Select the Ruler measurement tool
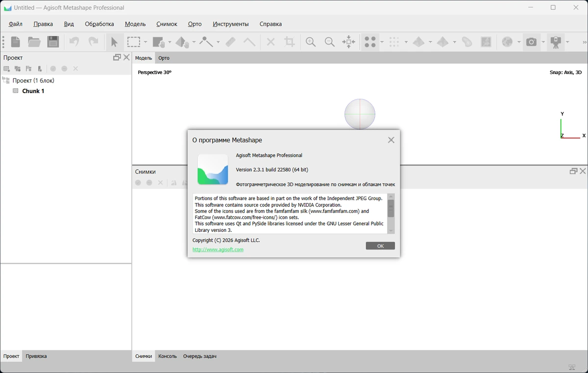588x373 pixels. pyautogui.click(x=231, y=42)
